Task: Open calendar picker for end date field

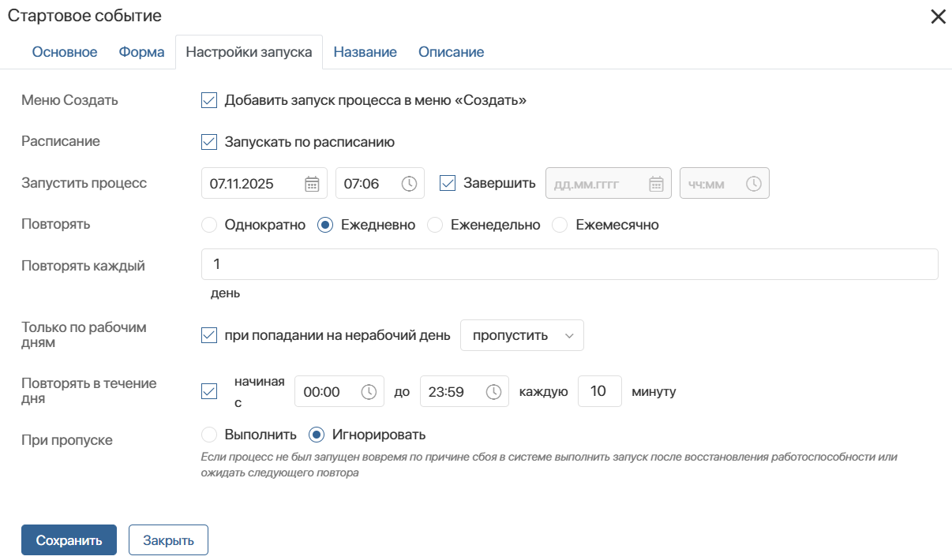Action: coord(656,184)
